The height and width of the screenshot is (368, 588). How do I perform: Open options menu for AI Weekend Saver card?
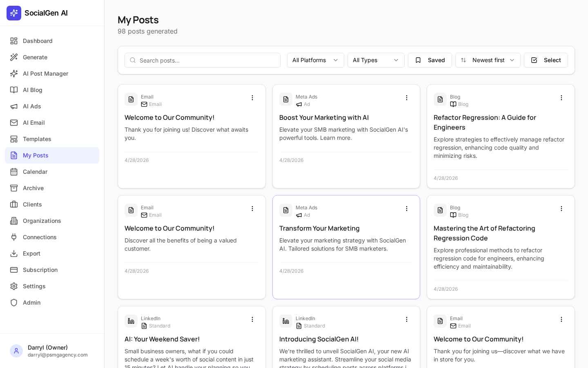coord(252,319)
